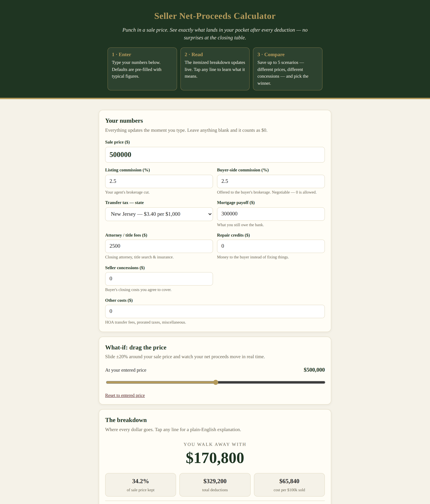Viewport: 430px width, 504px height.
Task: Click the '2 · Read' step card
Action: (215, 69)
